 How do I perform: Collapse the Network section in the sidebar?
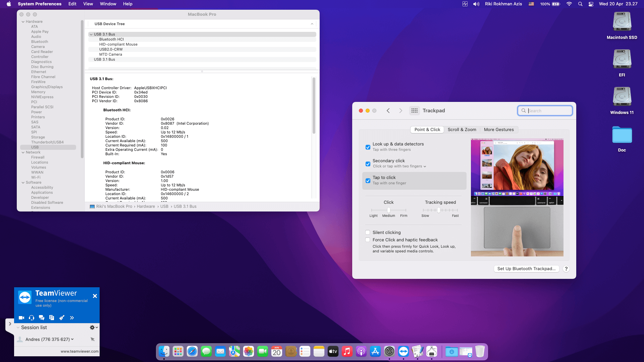pos(23,152)
